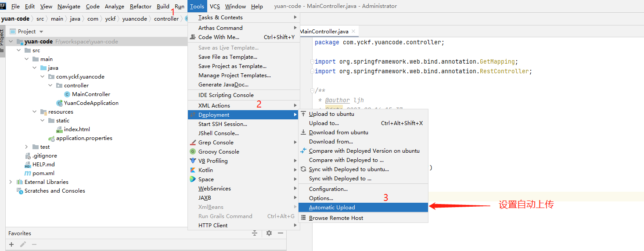Click yuan-code in the breadcrumb bar
Screen dimensions: 644x251
15,19
